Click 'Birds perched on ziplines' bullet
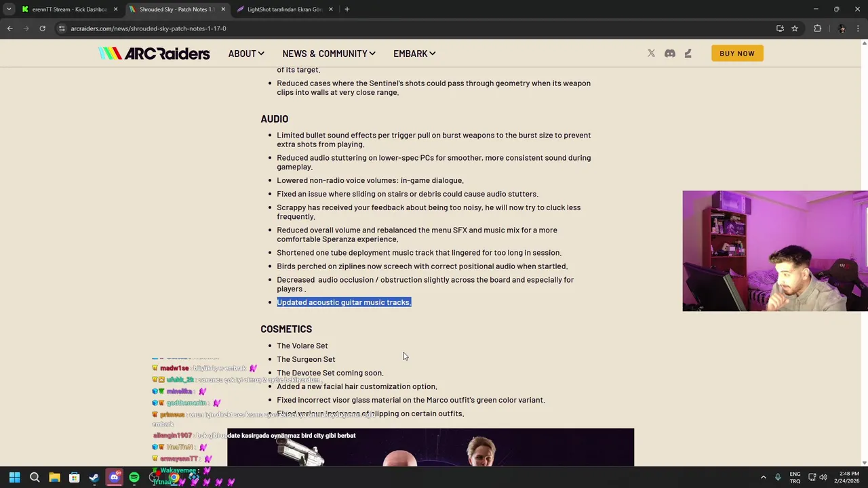Screen dimensions: 868x488 tap(422, 266)
